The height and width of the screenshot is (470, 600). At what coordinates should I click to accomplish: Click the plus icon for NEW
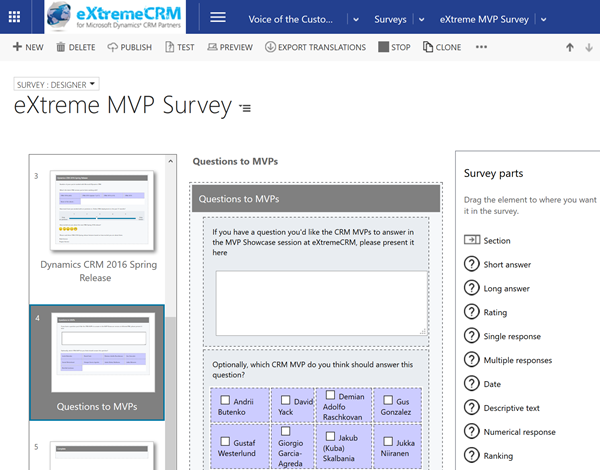(17, 47)
